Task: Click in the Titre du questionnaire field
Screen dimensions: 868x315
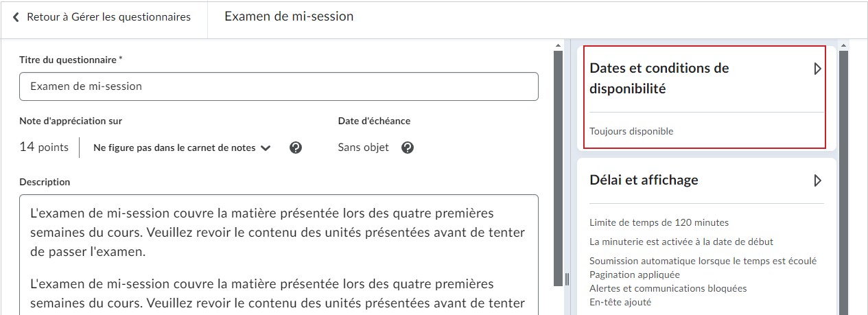Action: tap(279, 86)
